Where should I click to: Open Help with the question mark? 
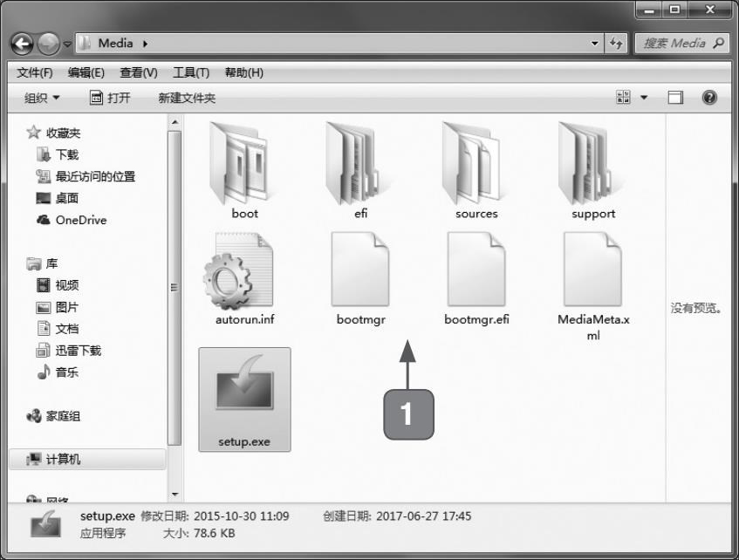709,98
